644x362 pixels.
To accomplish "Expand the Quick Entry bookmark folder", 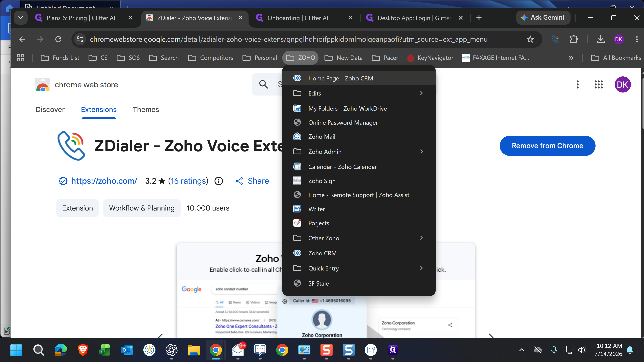I will point(359,268).
